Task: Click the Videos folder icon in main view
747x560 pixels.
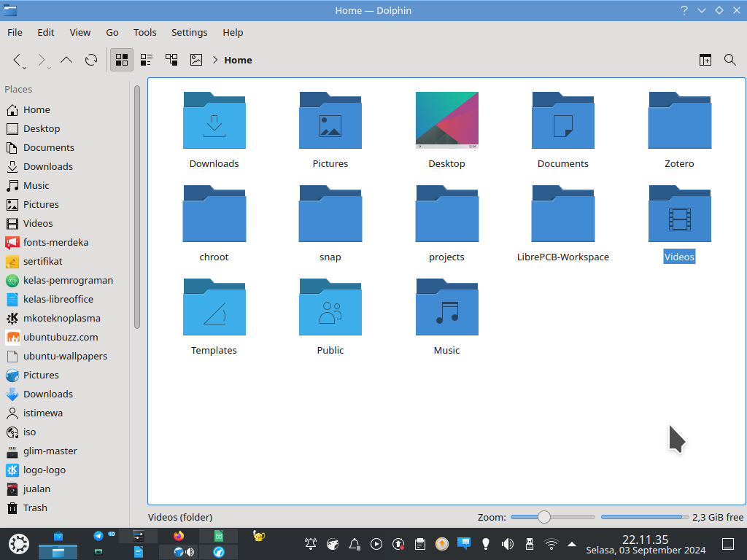Action: pos(680,214)
